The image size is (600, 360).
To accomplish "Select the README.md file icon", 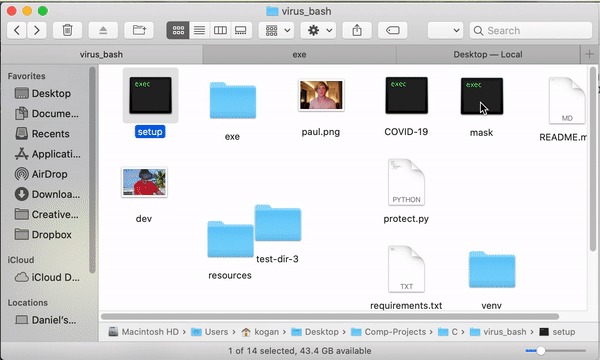I will (x=567, y=101).
